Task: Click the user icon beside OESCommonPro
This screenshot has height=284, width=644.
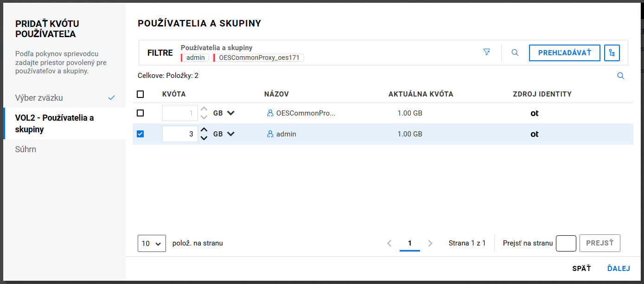Action: click(x=270, y=113)
